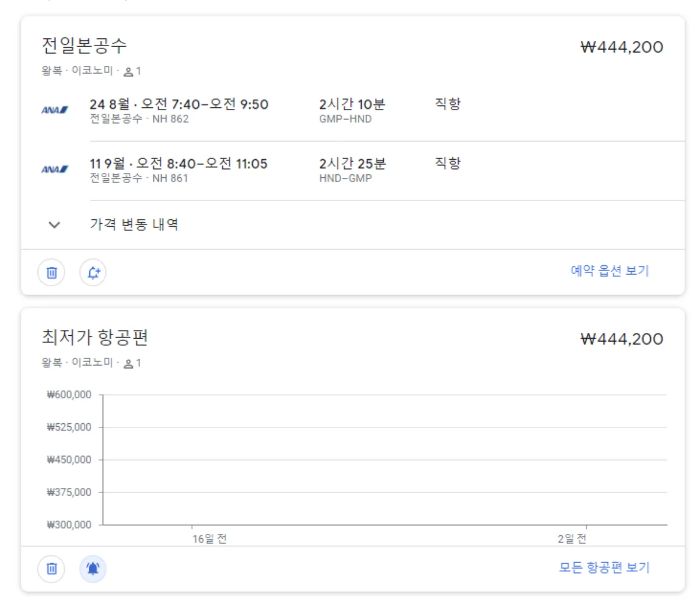
Task: Click ₩444,200 price on 전일본공수 card
Action: tap(622, 47)
